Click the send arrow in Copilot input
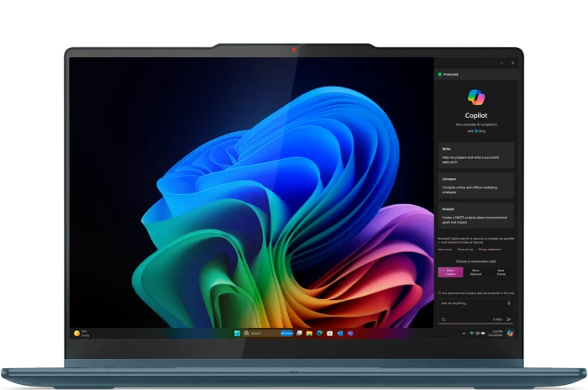This screenshot has height=390, width=588. click(x=509, y=319)
